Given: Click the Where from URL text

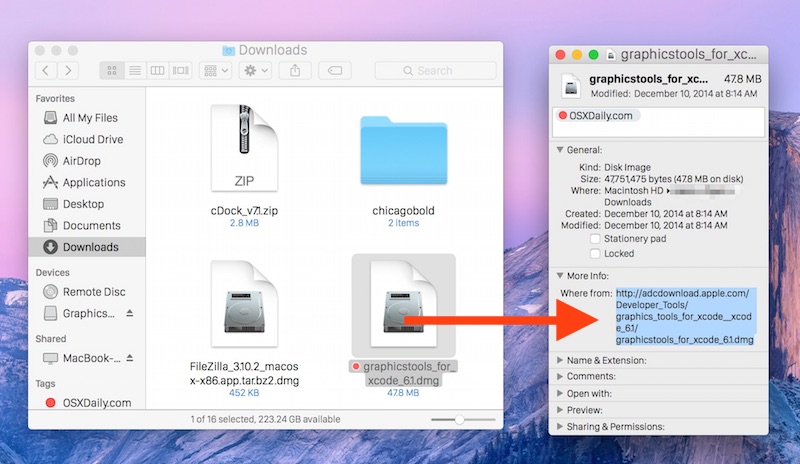Looking at the screenshot, I should tap(684, 316).
